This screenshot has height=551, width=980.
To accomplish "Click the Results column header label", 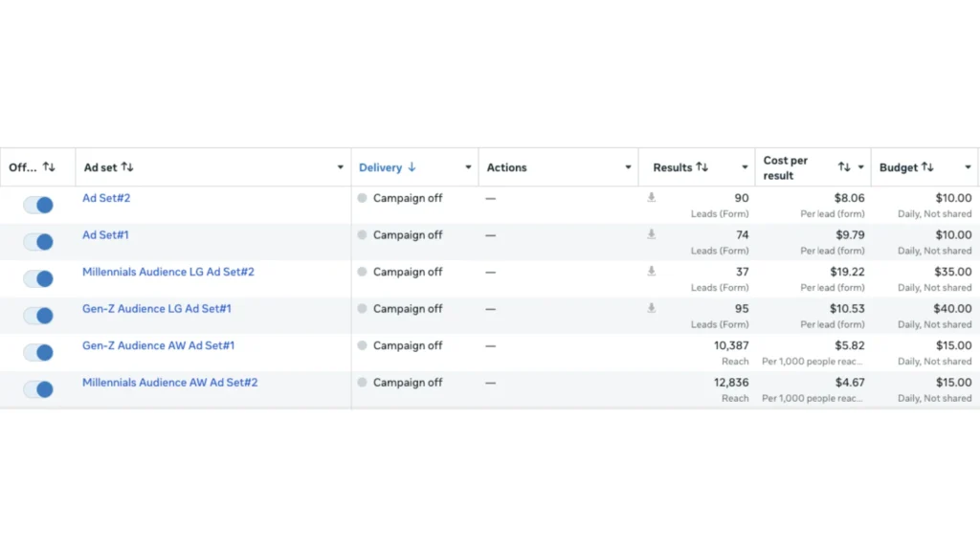I will click(x=673, y=167).
